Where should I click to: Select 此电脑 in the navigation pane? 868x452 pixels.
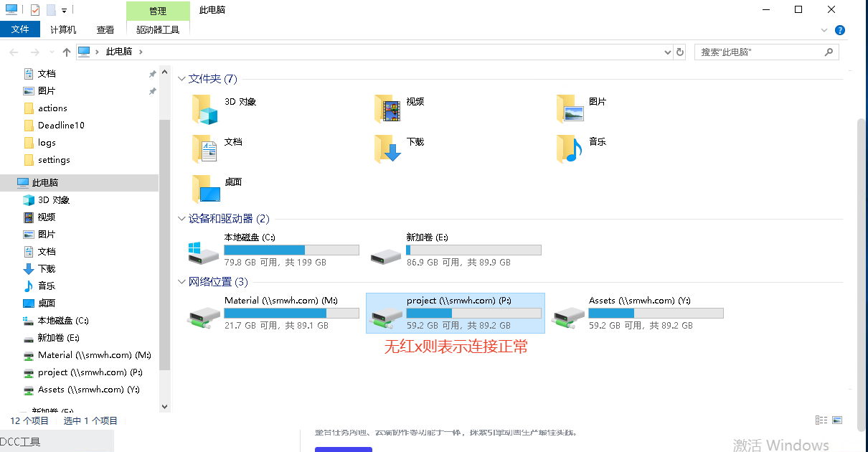(x=79, y=183)
